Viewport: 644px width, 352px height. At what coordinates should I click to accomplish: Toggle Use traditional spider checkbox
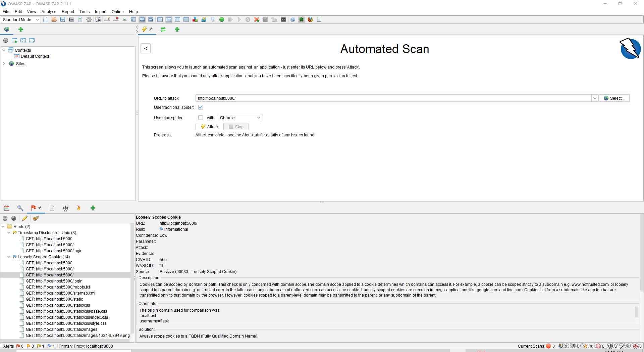(x=201, y=107)
